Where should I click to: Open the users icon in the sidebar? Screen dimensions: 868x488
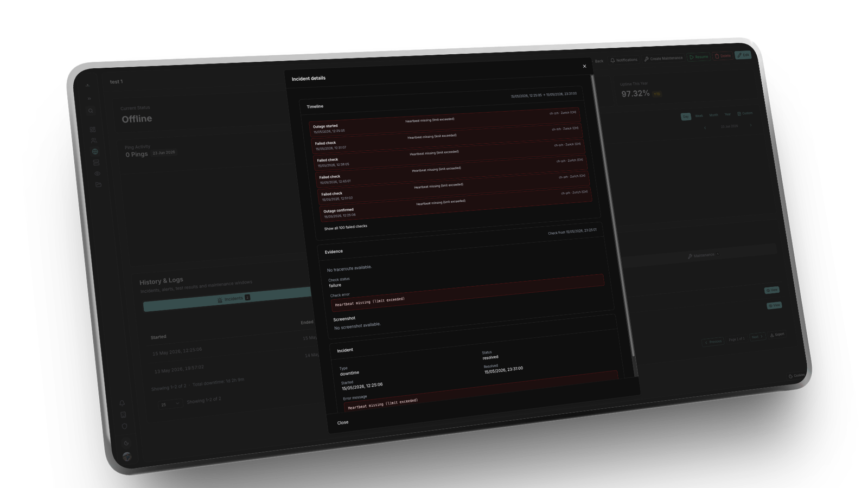pyautogui.click(x=93, y=140)
